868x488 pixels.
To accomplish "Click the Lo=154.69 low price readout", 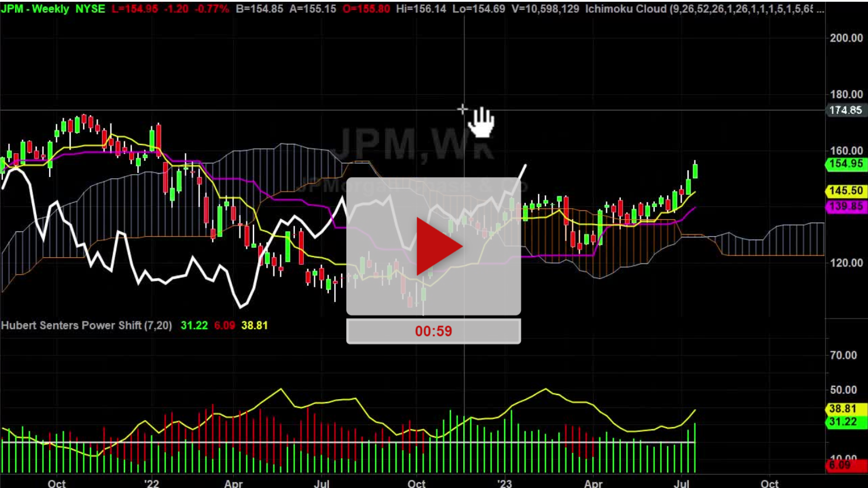I will [x=478, y=9].
